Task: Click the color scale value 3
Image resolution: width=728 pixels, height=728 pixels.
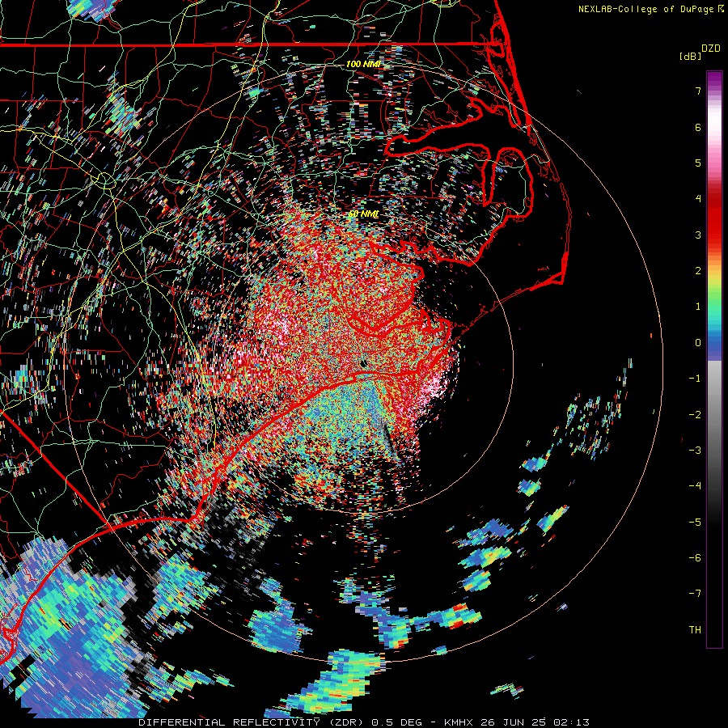Action: tap(698, 235)
